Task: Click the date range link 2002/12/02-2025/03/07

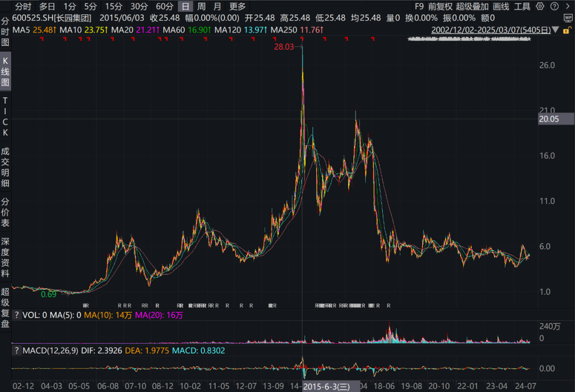Action: click(491, 30)
